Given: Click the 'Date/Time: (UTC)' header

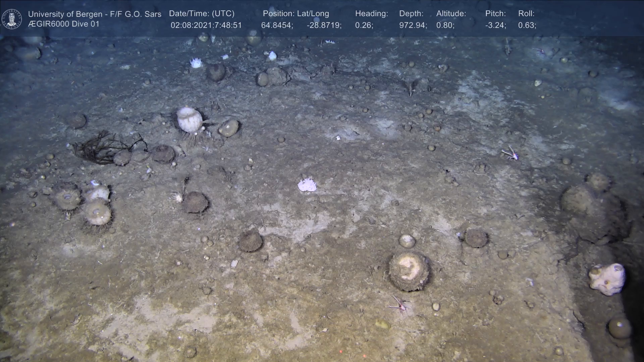Looking at the screenshot, I should point(202,14).
